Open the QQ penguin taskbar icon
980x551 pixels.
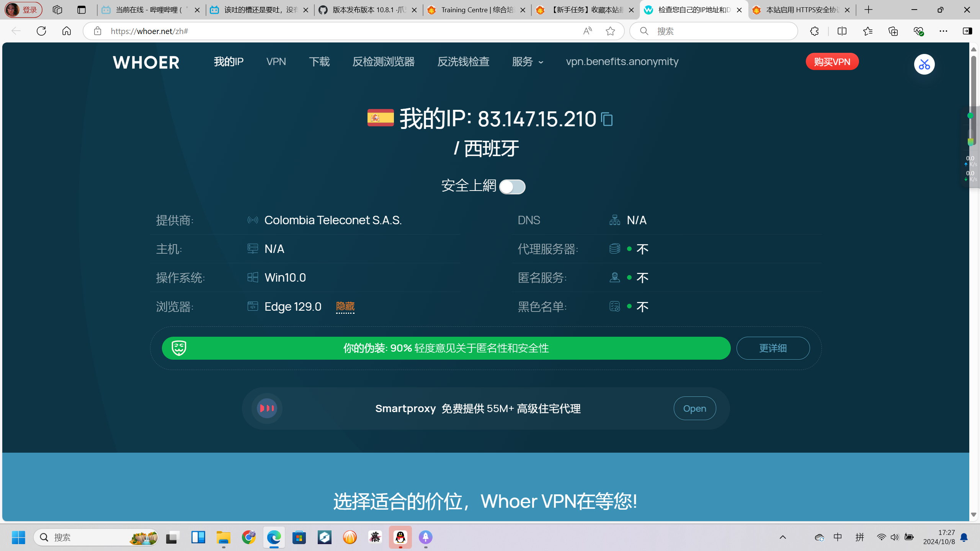point(400,538)
